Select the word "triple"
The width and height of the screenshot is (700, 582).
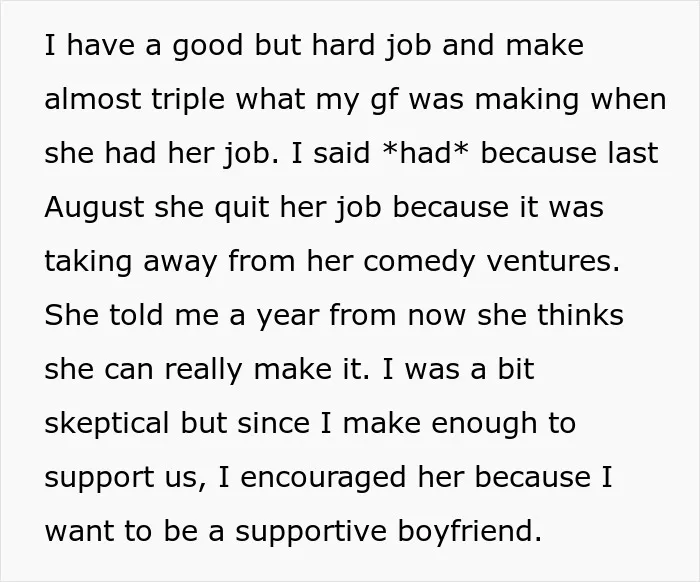pos(188,100)
